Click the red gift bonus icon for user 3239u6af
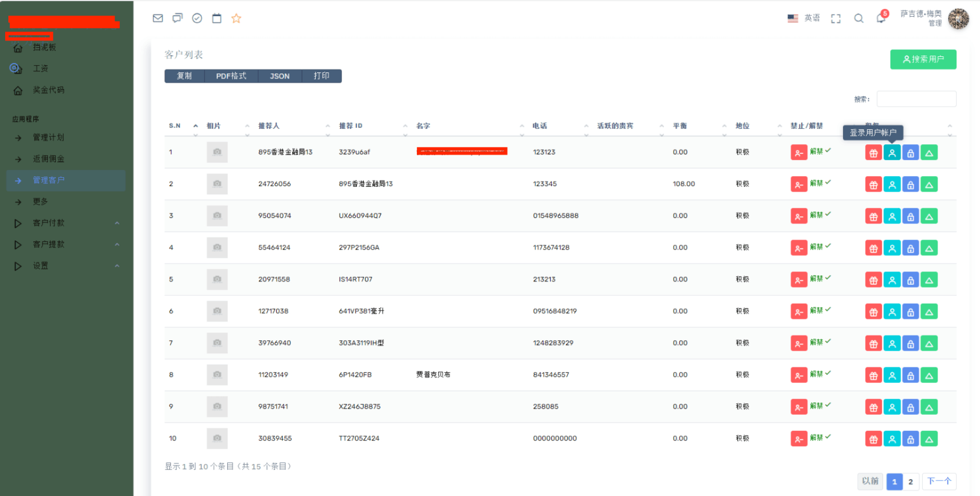The width and height of the screenshot is (980, 496). pos(873,152)
